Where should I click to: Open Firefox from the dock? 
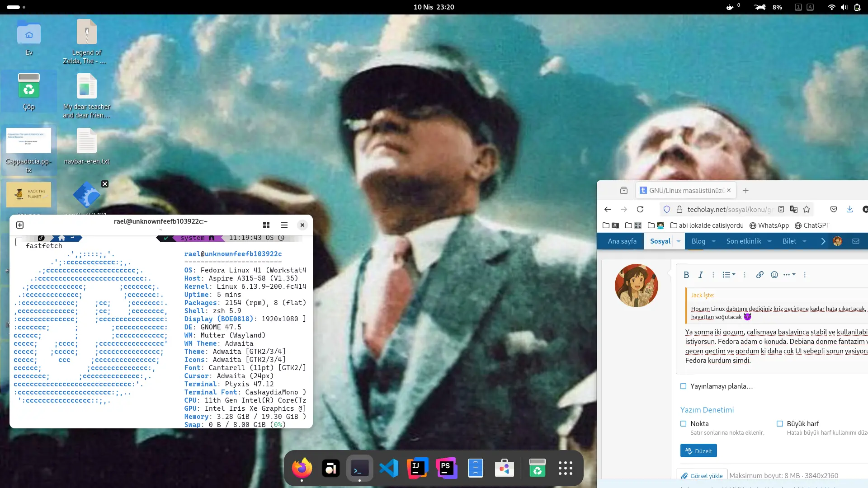(x=302, y=468)
